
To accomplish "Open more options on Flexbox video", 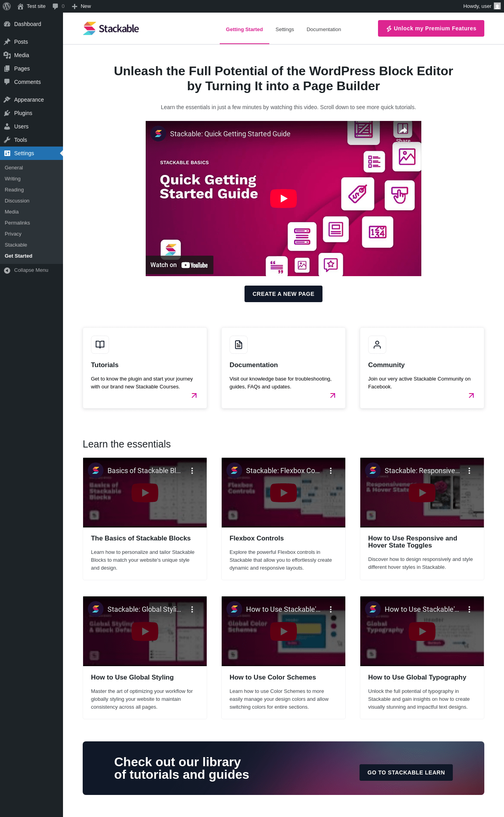I will [331, 471].
